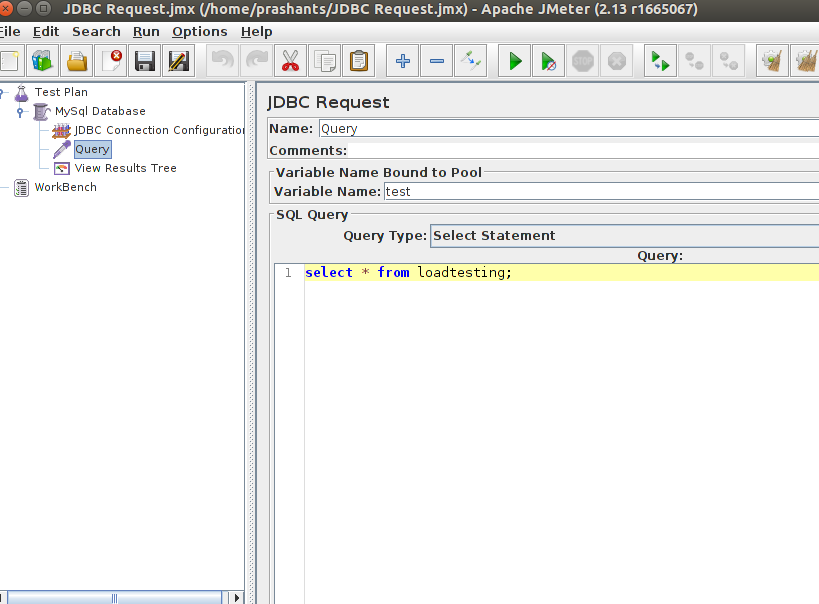Click the View Results Tree icon
The height and width of the screenshot is (604, 819).
click(62, 168)
